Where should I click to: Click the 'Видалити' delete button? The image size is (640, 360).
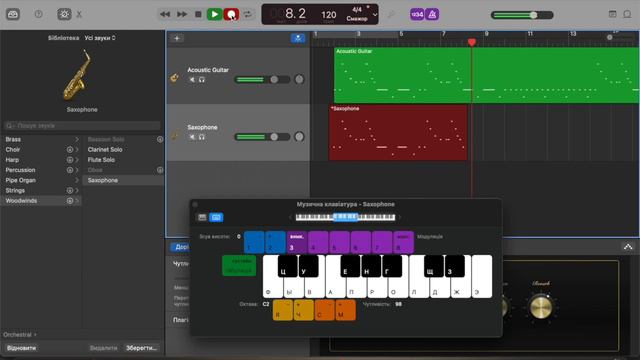[103, 348]
